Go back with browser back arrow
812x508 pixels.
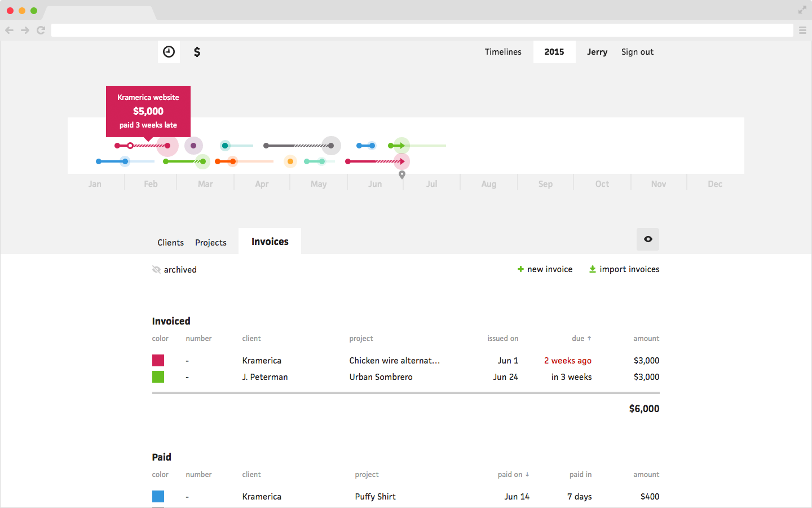[x=9, y=30]
